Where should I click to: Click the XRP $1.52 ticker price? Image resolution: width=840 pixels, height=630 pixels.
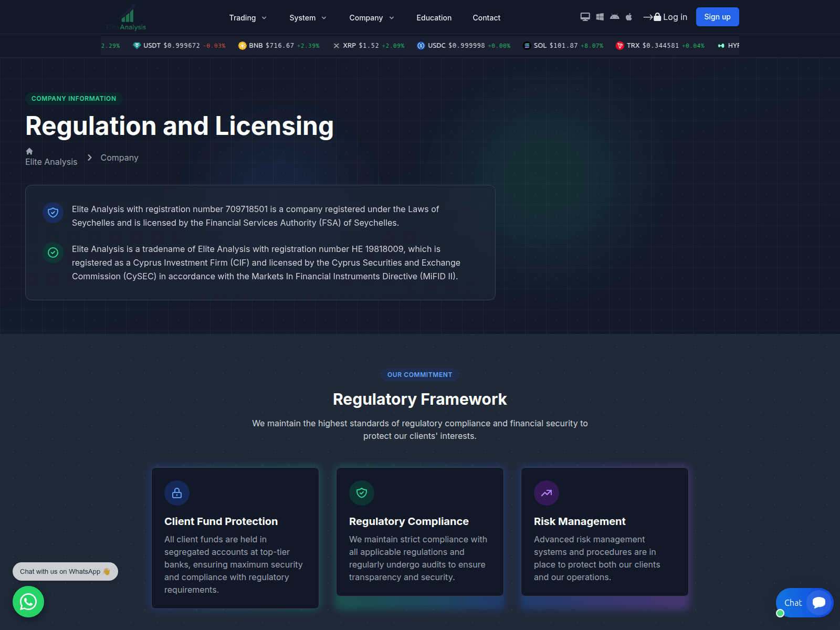click(x=369, y=46)
